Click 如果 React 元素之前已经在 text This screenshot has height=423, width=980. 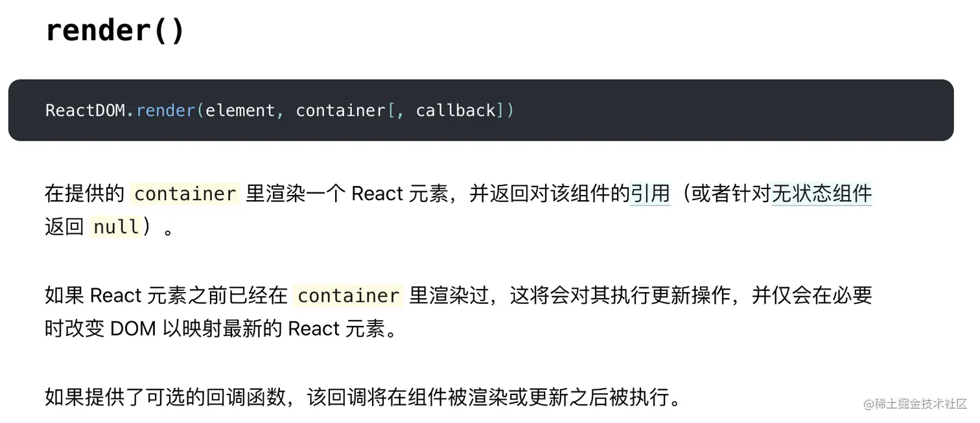click(166, 295)
